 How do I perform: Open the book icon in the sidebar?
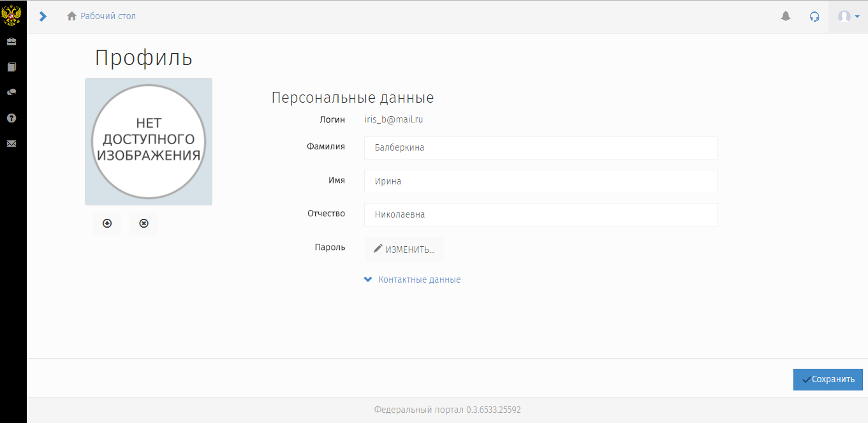click(x=11, y=67)
